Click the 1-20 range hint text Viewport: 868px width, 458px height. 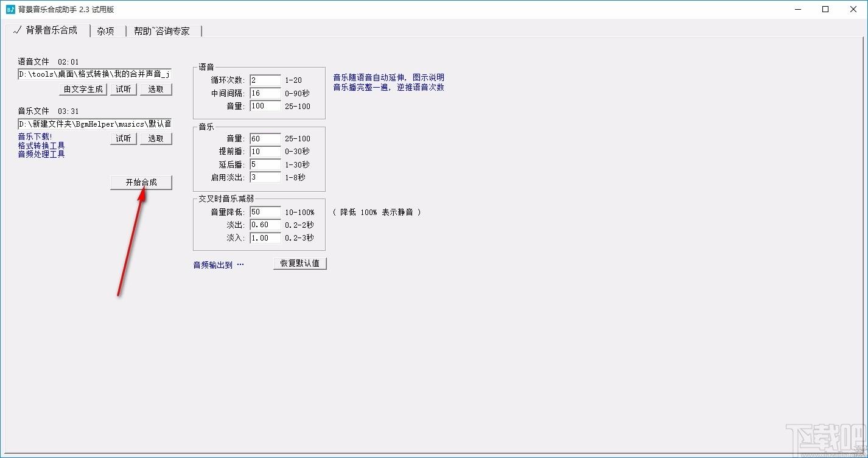(293, 80)
